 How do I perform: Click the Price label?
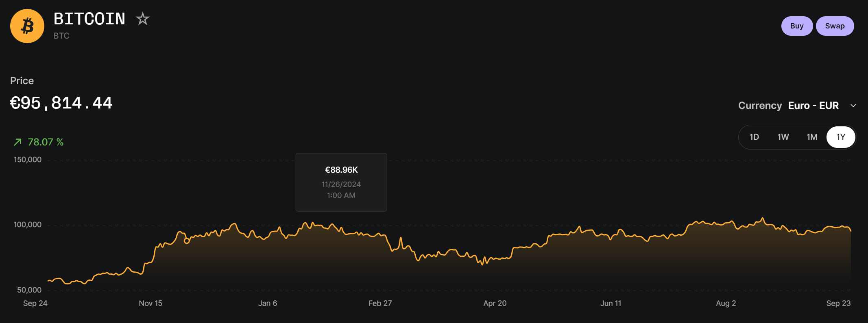(x=22, y=81)
